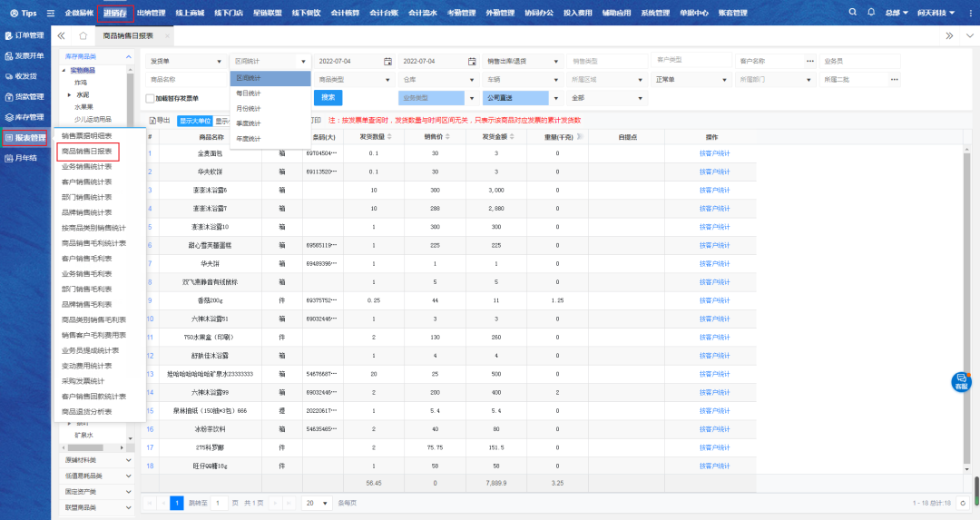Image resolution: width=980 pixels, height=520 pixels.
Task: Click 按客户统计 link for 金麦面包 row
Action: tap(714, 152)
